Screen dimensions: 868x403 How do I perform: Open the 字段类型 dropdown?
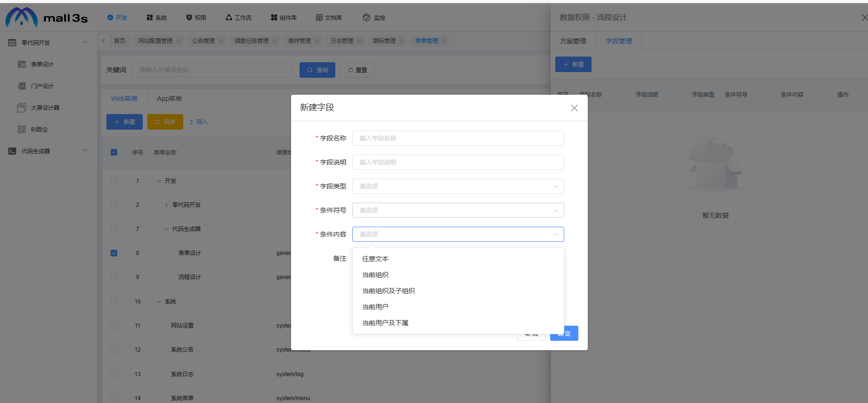[x=458, y=186]
